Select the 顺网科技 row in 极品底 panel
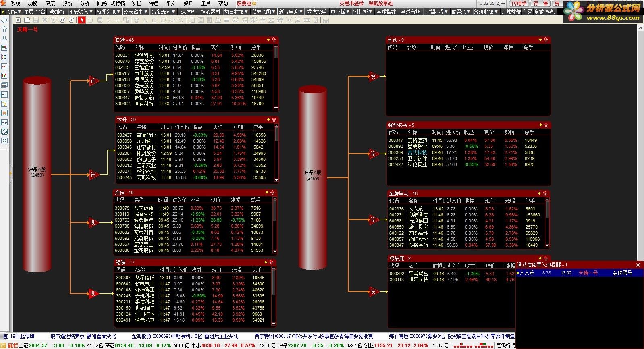Viewport: 644px width, 349px height. point(452,280)
